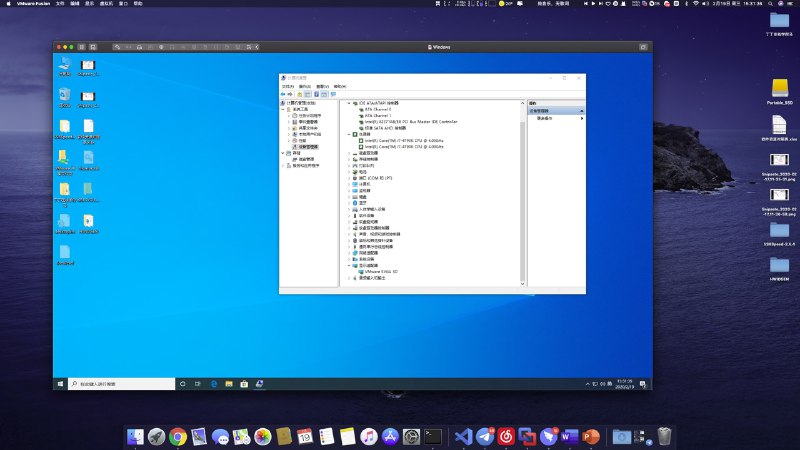Image resolution: width=800 pixels, height=450 pixels.
Task: Open Visual Studio Code from the Dock
Action: (x=462, y=437)
